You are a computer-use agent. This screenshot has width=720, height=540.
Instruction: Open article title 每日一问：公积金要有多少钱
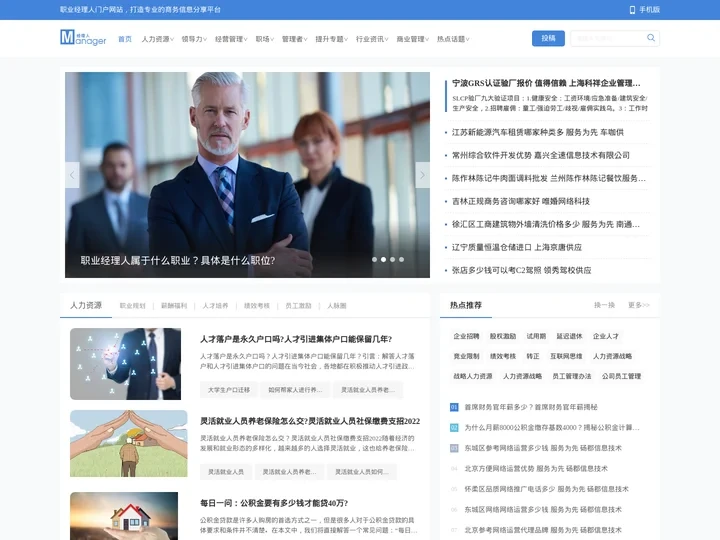(x=274, y=503)
